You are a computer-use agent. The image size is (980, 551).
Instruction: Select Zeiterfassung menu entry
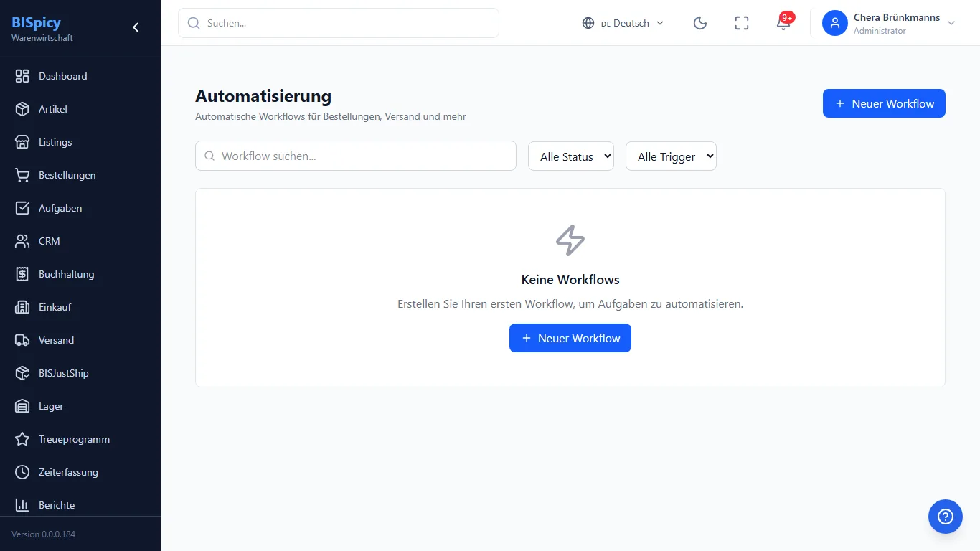pos(80,472)
